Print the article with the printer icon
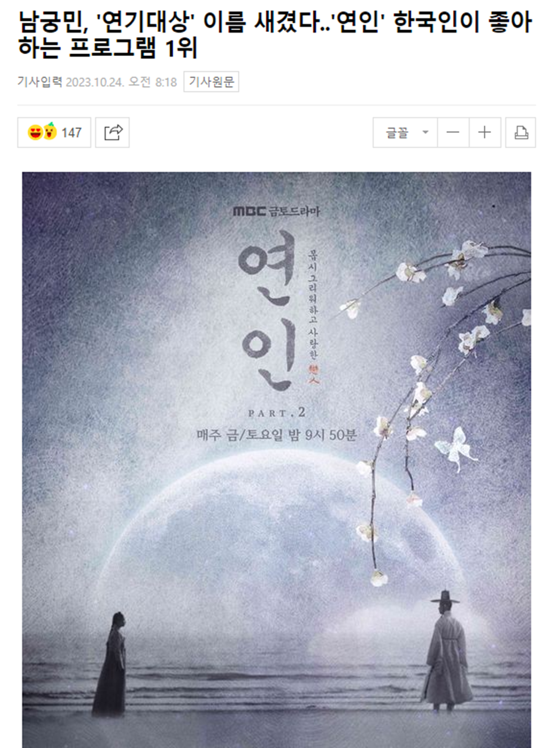The image size is (560, 748). [521, 132]
